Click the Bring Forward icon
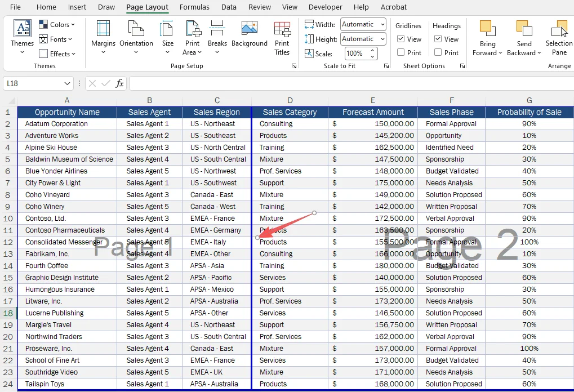 tap(488, 29)
